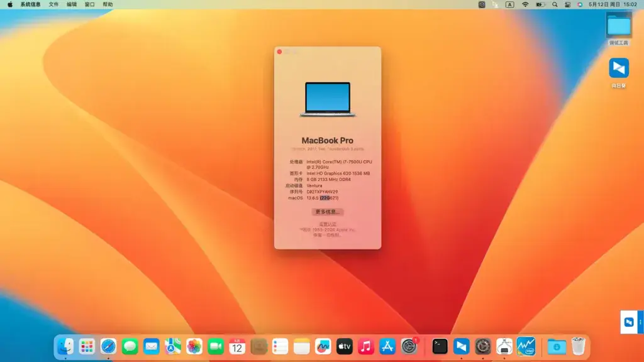Open the Notes app in dock
Viewport: 644px width, 362px height.
(301, 346)
